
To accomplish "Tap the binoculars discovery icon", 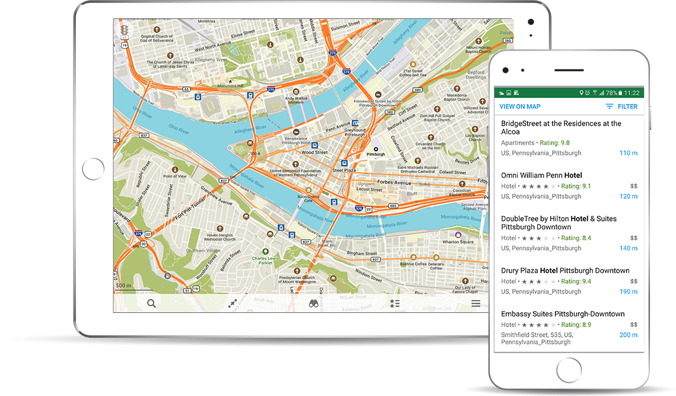I will (x=313, y=303).
